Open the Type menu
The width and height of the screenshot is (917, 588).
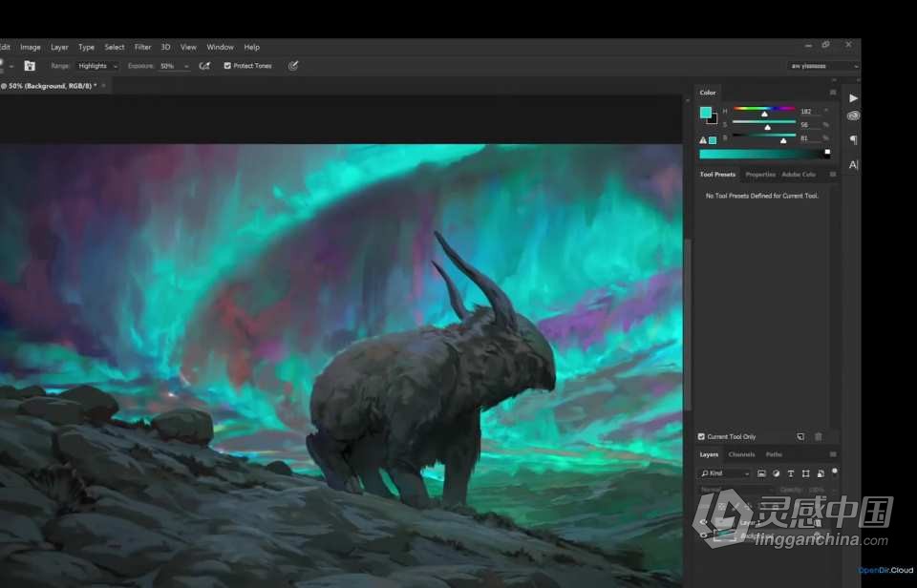(87, 48)
